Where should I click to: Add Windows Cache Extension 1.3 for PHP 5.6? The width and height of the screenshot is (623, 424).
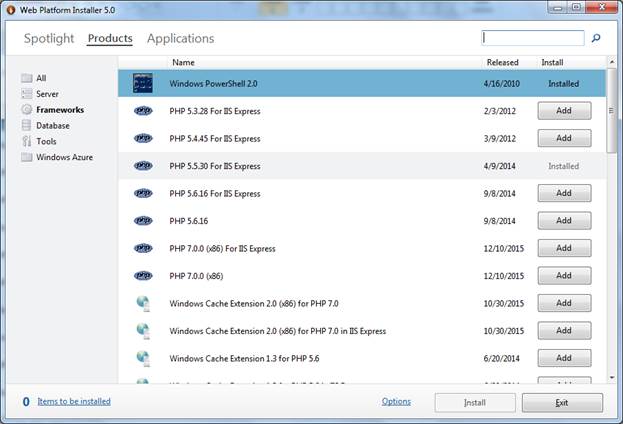pos(564,358)
